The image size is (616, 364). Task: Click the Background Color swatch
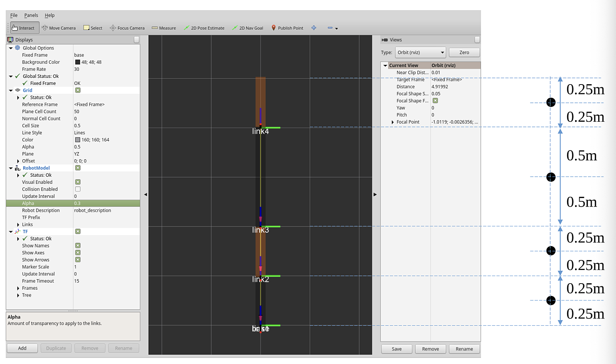(77, 62)
